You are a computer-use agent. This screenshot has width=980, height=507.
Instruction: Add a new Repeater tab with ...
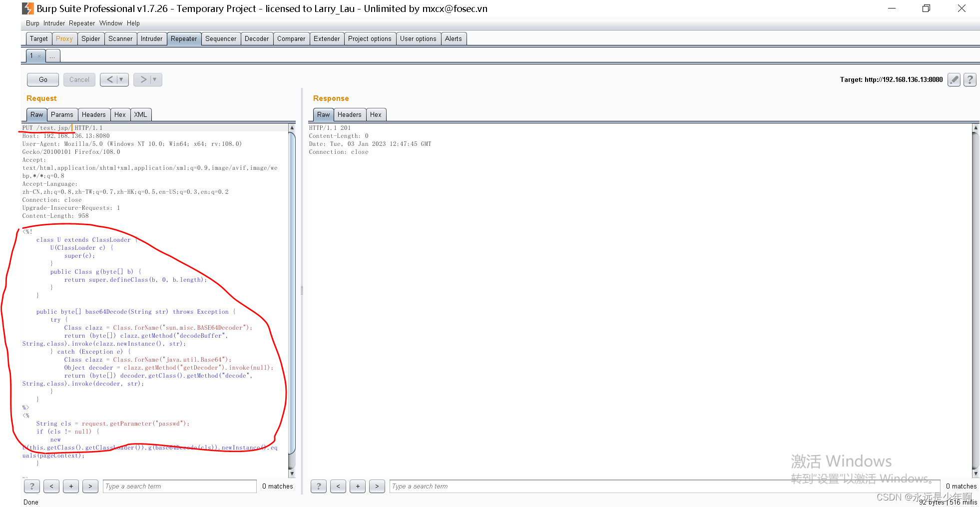click(x=52, y=56)
